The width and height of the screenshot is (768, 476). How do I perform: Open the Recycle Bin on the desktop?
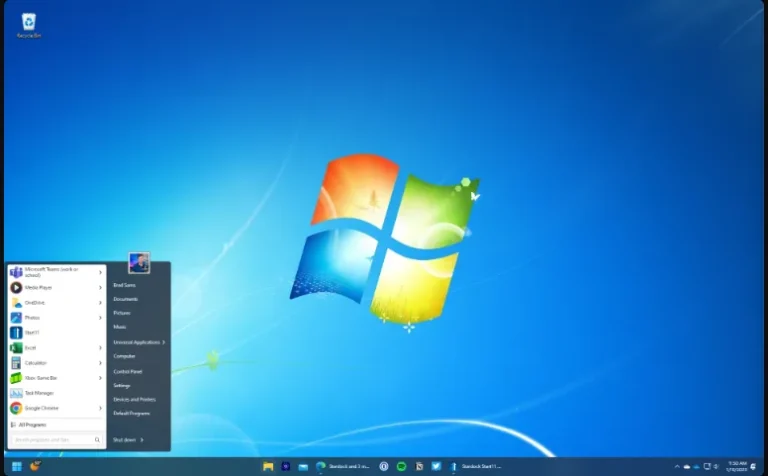point(29,25)
